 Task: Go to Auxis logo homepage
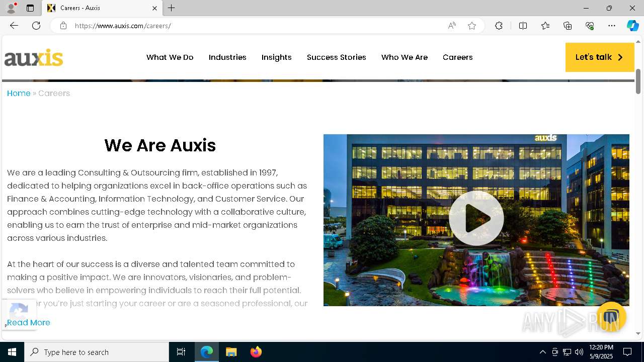[x=34, y=57]
